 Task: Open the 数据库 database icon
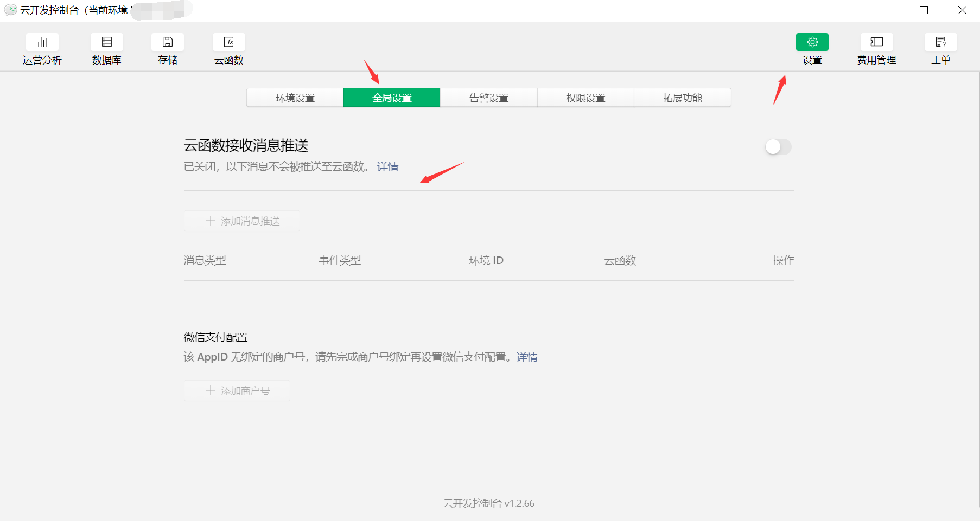[x=107, y=42]
